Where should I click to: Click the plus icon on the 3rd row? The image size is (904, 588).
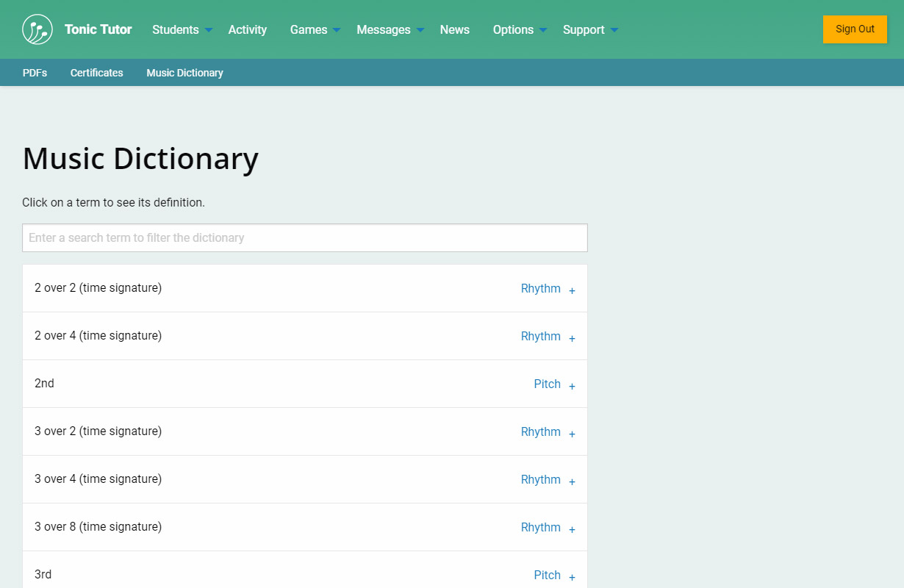click(x=572, y=577)
